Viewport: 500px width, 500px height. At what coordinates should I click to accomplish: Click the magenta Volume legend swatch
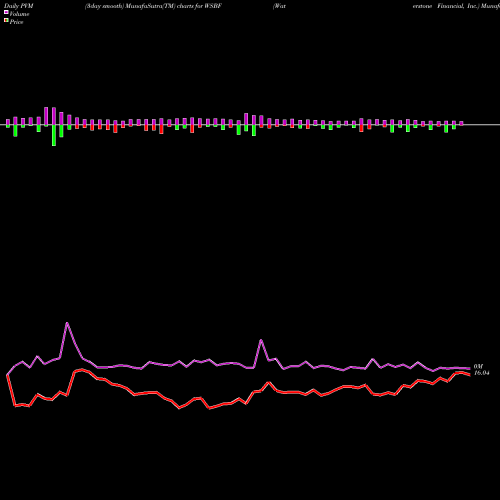(6, 13)
